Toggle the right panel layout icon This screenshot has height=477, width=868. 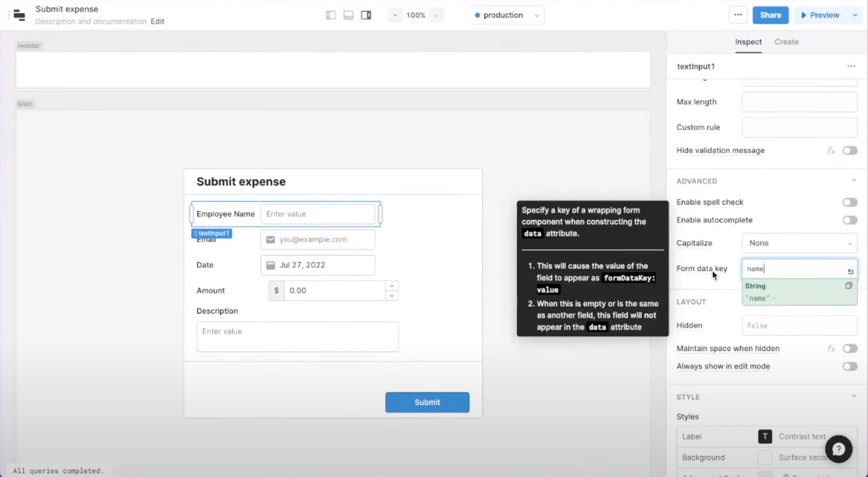coord(366,15)
